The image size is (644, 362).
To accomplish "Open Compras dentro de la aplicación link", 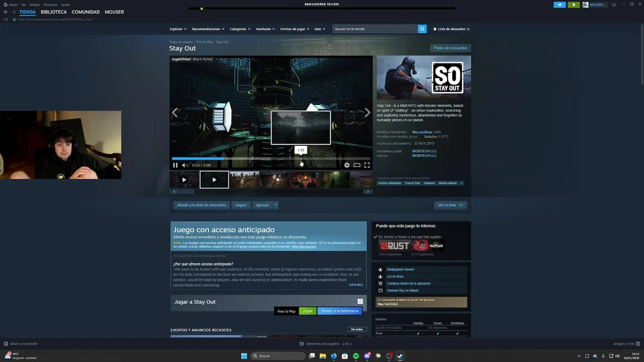I will (409, 284).
